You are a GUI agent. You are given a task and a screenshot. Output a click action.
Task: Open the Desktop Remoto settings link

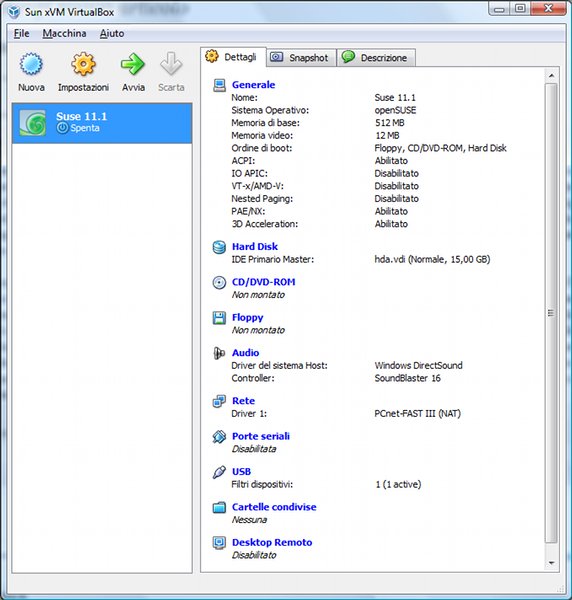(272, 543)
